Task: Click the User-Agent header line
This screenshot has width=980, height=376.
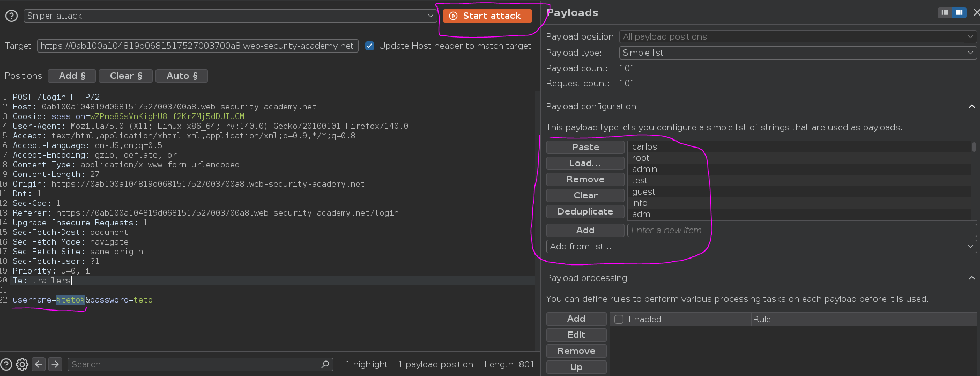Action: [x=211, y=126]
